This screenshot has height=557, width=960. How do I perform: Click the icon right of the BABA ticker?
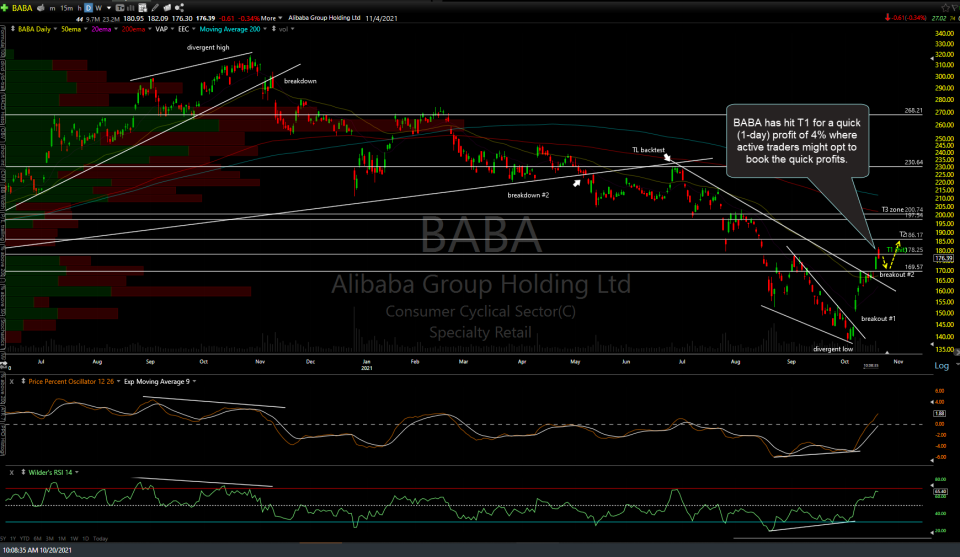coord(40,8)
